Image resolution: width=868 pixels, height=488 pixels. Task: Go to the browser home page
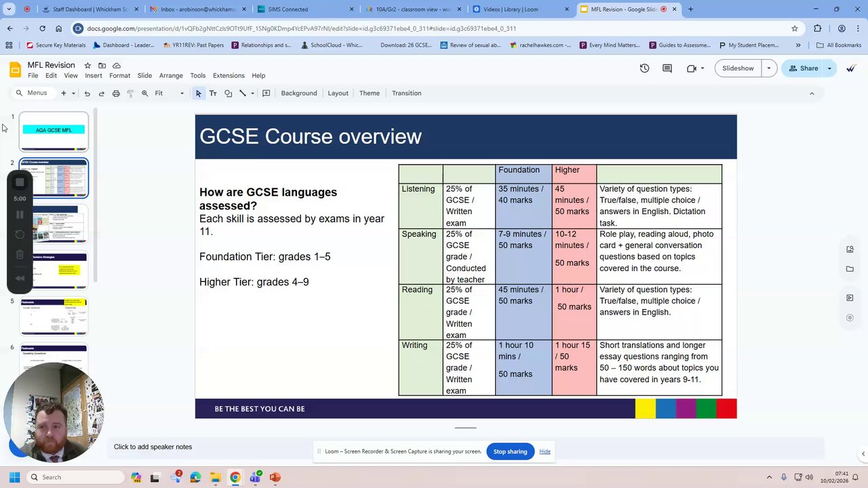coord(58,28)
